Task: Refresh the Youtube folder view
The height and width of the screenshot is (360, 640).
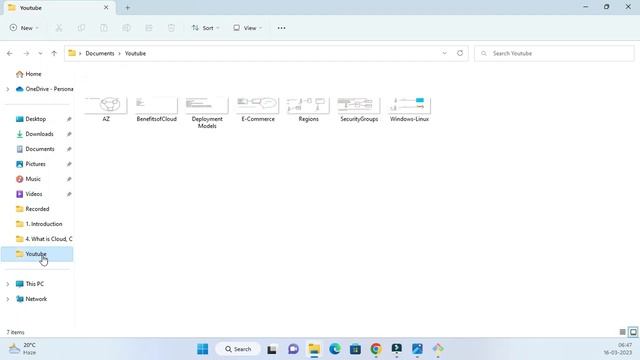Action: [460, 53]
